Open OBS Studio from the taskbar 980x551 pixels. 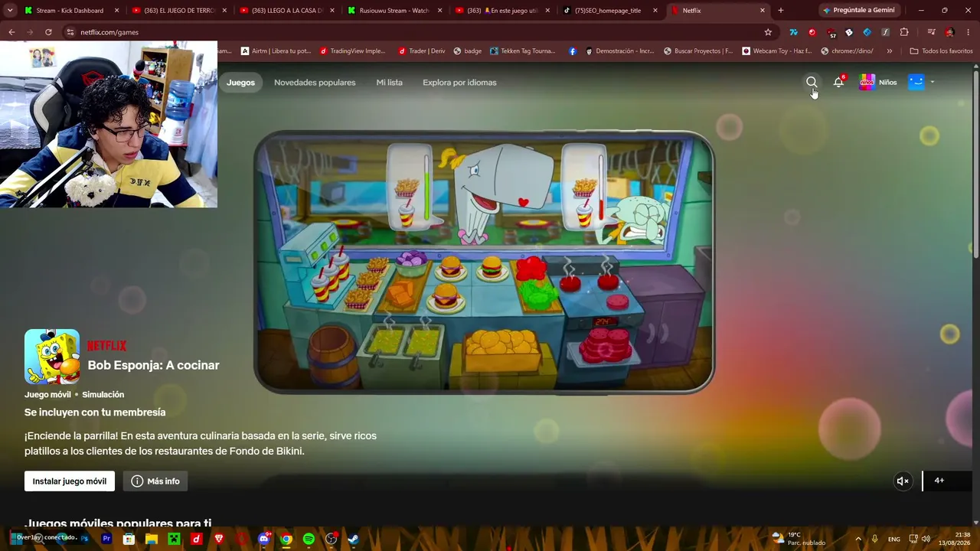[331, 539]
